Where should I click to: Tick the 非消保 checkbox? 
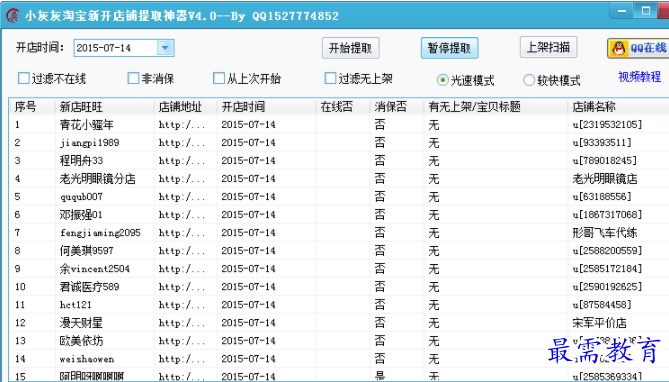pyautogui.click(x=133, y=78)
